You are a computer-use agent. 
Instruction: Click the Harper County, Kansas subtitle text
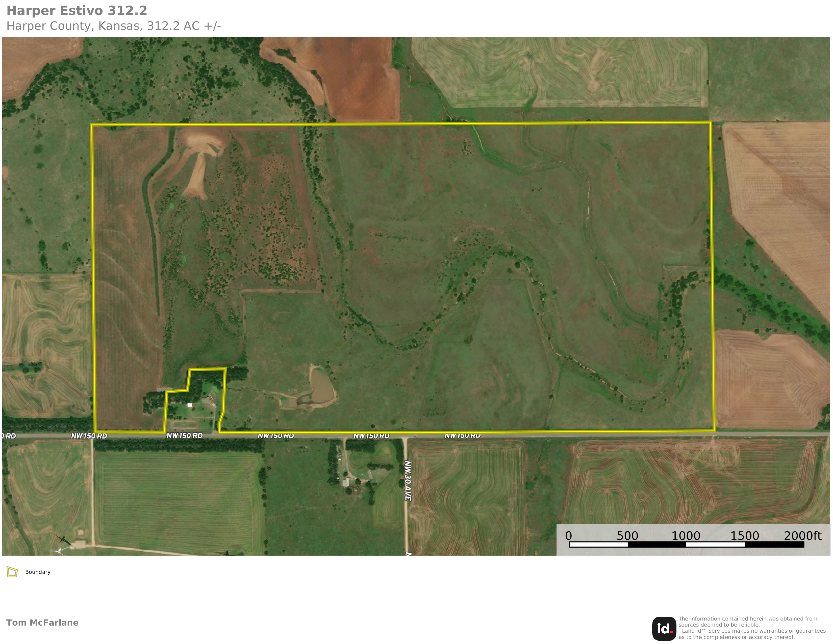point(114,26)
